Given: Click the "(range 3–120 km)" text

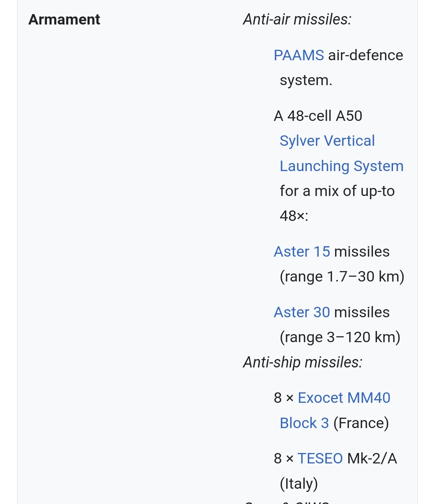Looking at the screenshot, I should tap(340, 337).
